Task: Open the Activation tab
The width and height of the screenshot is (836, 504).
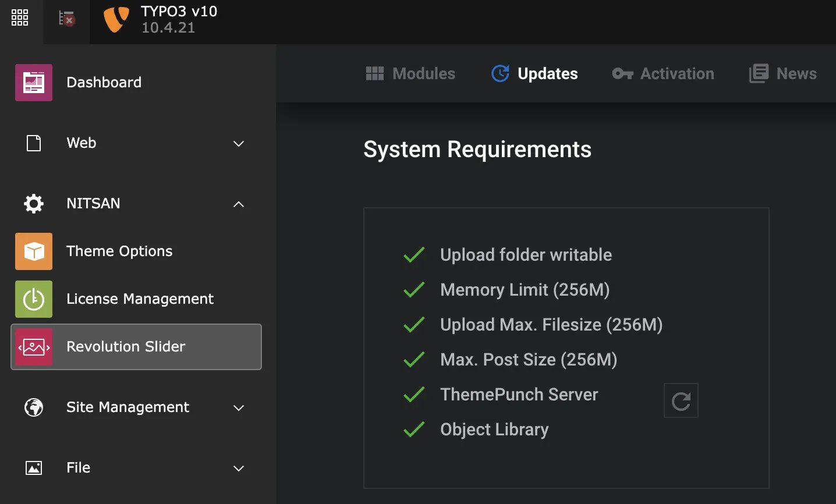Action: pyautogui.click(x=663, y=73)
